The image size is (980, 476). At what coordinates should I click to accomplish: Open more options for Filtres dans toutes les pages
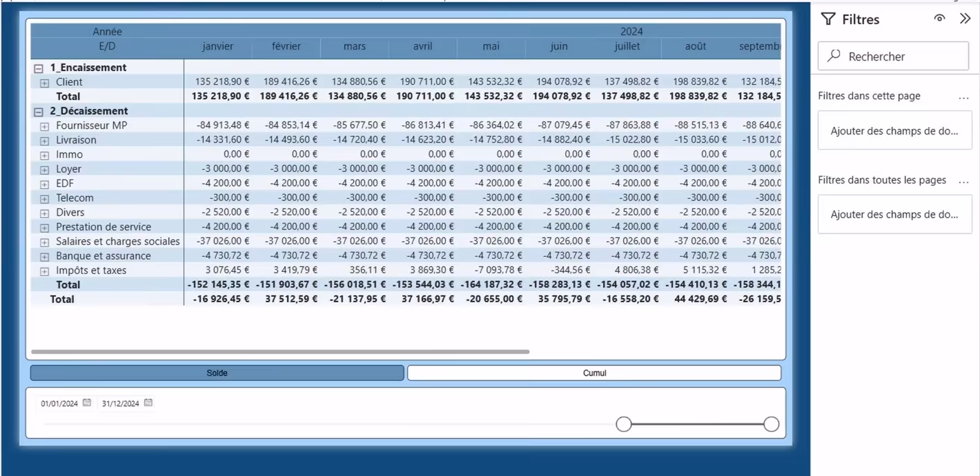click(963, 181)
